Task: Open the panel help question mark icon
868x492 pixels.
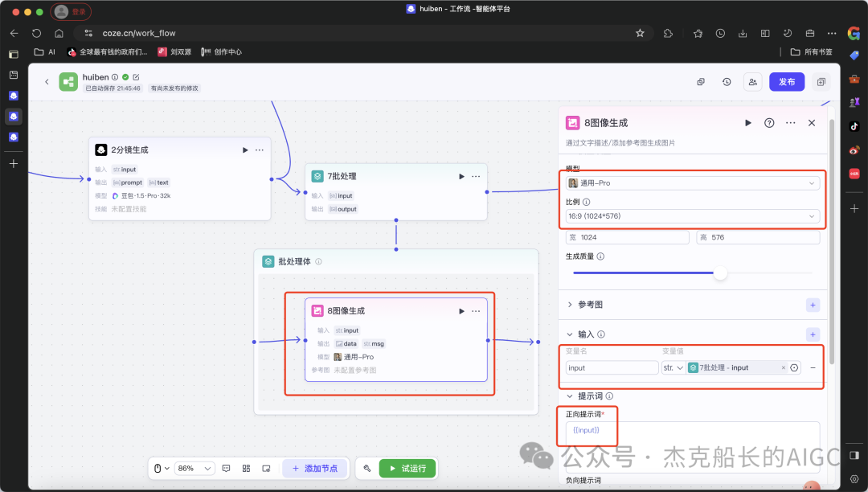Action: pos(769,123)
